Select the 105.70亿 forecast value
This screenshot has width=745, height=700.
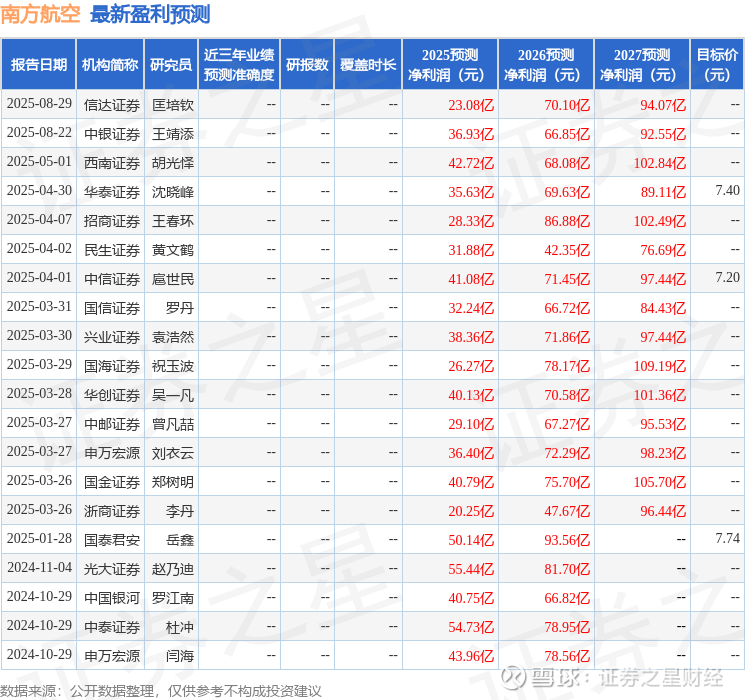[x=659, y=481]
